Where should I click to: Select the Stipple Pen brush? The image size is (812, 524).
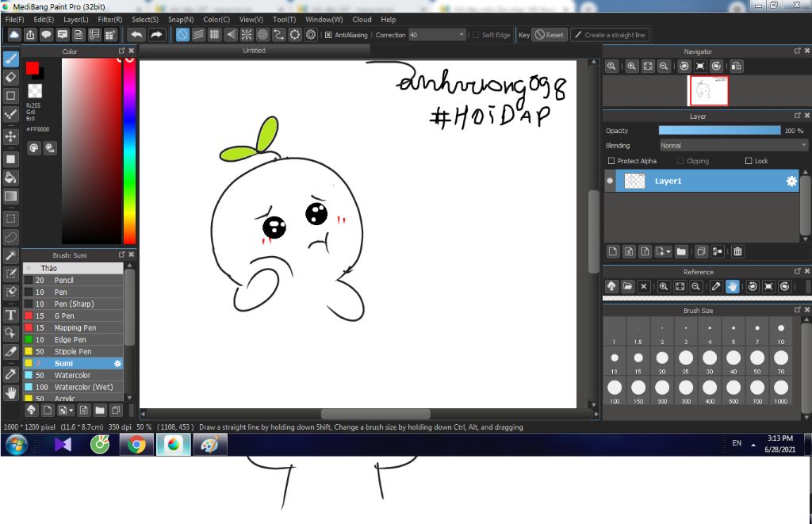73,351
